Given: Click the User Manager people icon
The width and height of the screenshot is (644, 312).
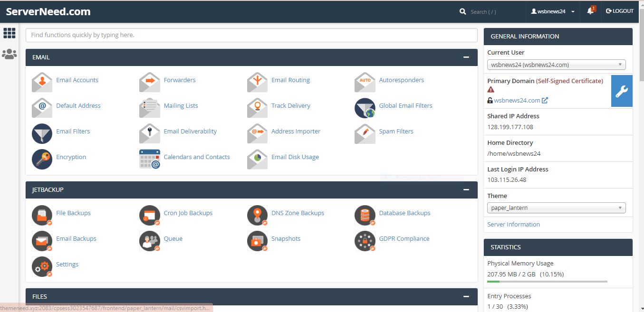Looking at the screenshot, I should tap(9, 54).
